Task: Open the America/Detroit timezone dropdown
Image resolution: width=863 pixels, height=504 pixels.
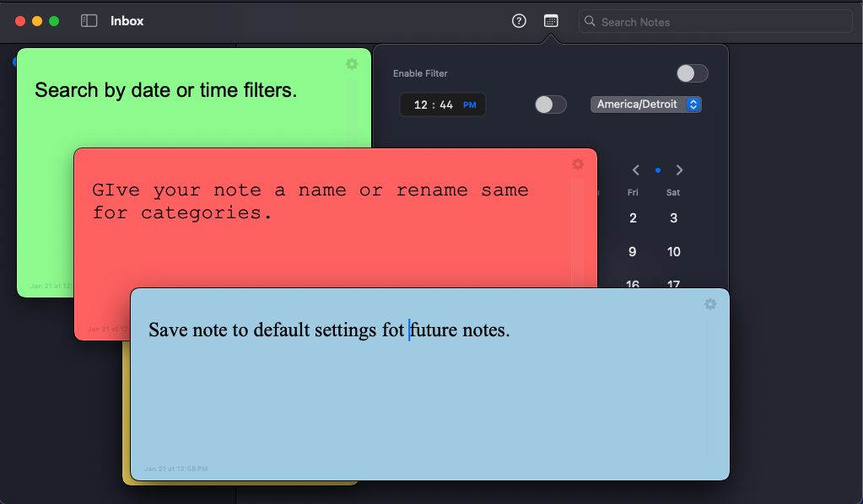Action: pos(645,104)
